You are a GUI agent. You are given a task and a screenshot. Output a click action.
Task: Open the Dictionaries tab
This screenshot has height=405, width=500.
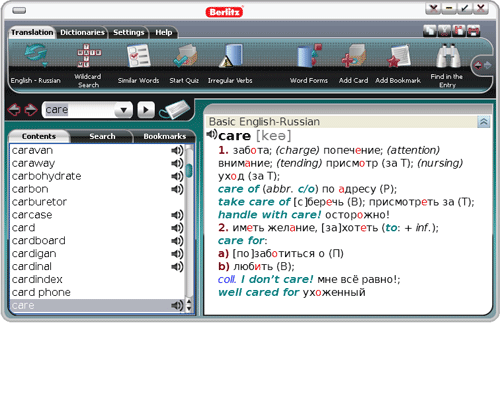(x=82, y=32)
